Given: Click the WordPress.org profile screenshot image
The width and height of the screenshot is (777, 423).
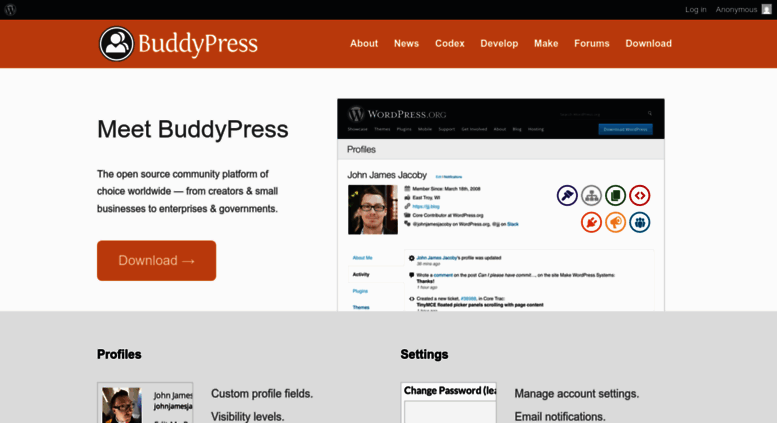Looking at the screenshot, I should click(x=500, y=205).
